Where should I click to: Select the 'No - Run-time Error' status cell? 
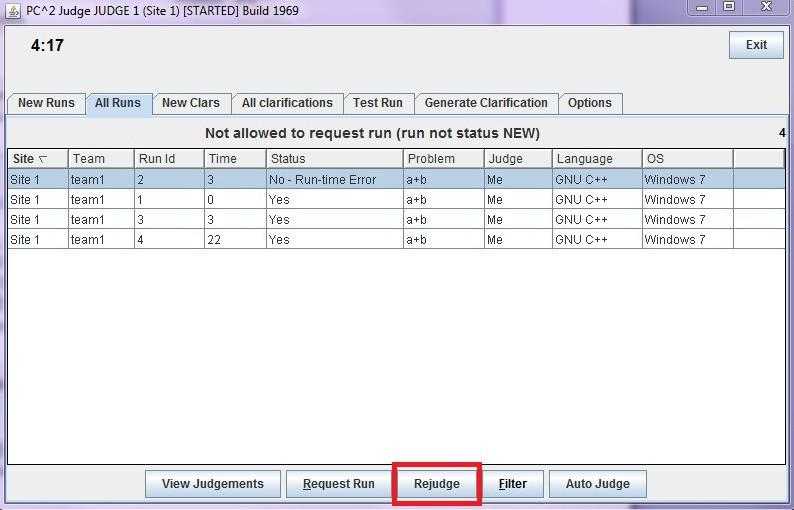click(335, 179)
